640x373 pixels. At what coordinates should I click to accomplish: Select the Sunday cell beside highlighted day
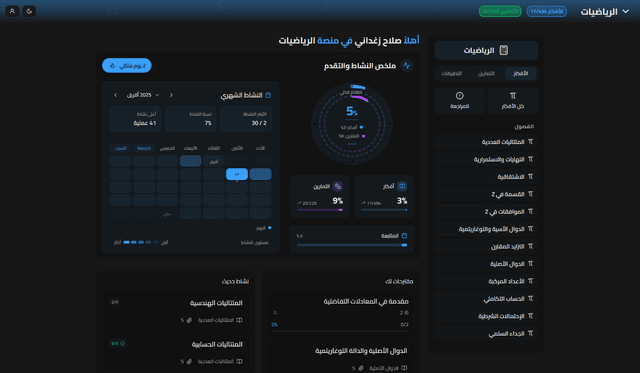(x=260, y=174)
